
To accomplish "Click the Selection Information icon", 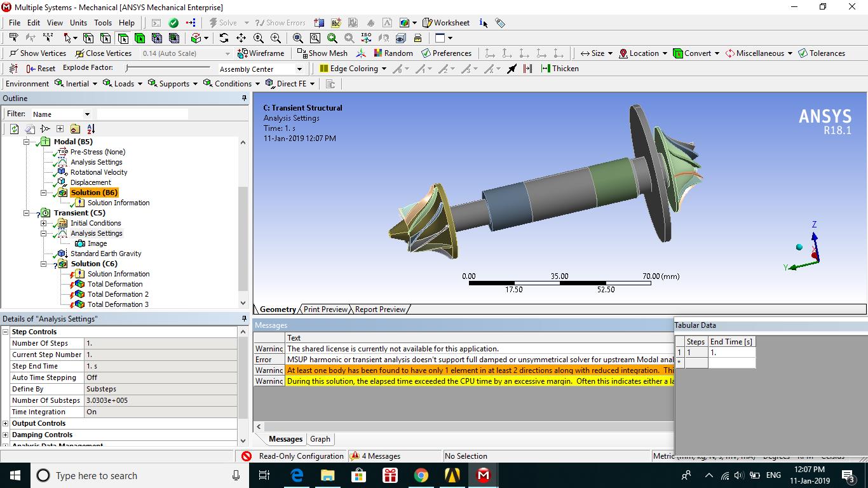I will click(x=484, y=23).
